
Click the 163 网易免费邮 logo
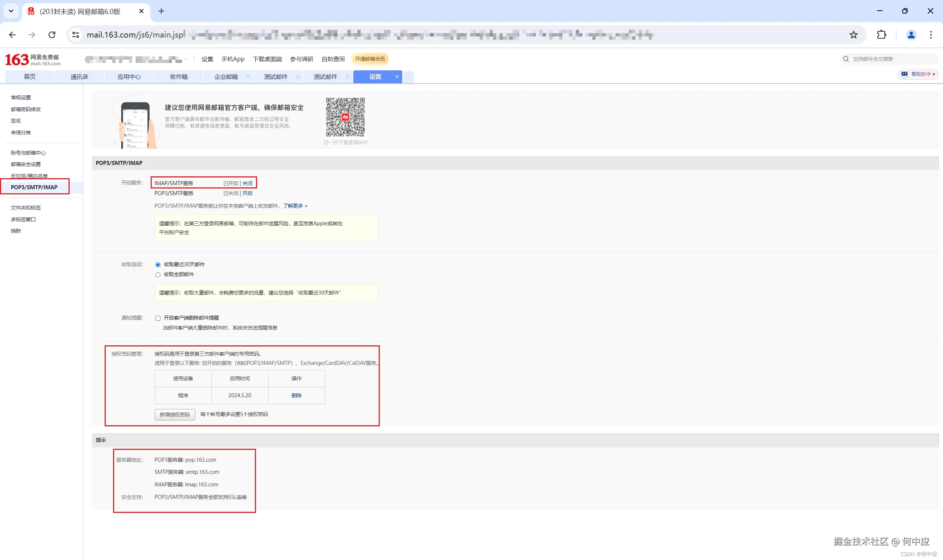32,60
